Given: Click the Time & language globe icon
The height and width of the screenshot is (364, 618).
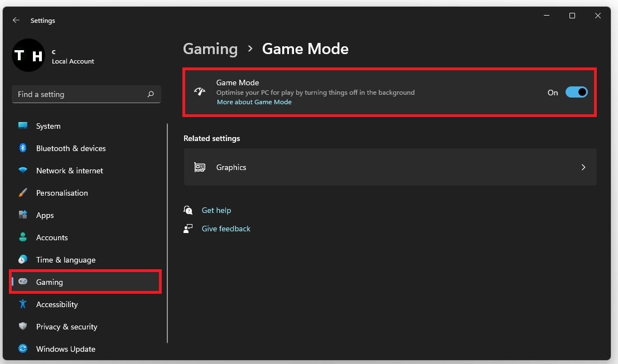Looking at the screenshot, I should (x=23, y=260).
